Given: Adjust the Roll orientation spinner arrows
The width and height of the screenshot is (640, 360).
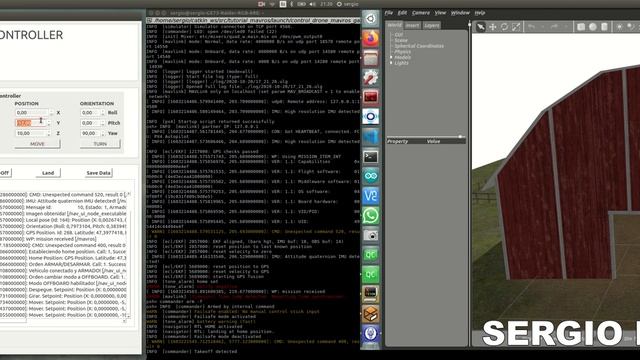Looking at the screenshot, I should coord(102,112).
